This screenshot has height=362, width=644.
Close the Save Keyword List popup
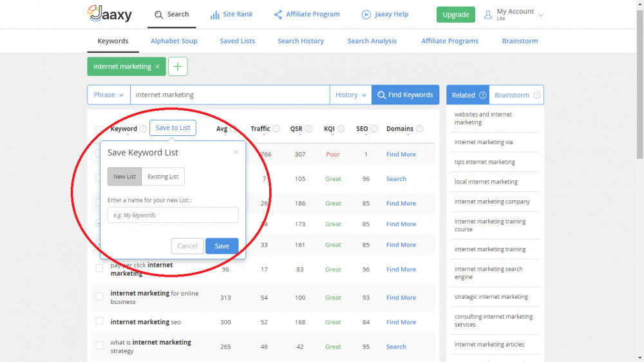pyautogui.click(x=236, y=152)
